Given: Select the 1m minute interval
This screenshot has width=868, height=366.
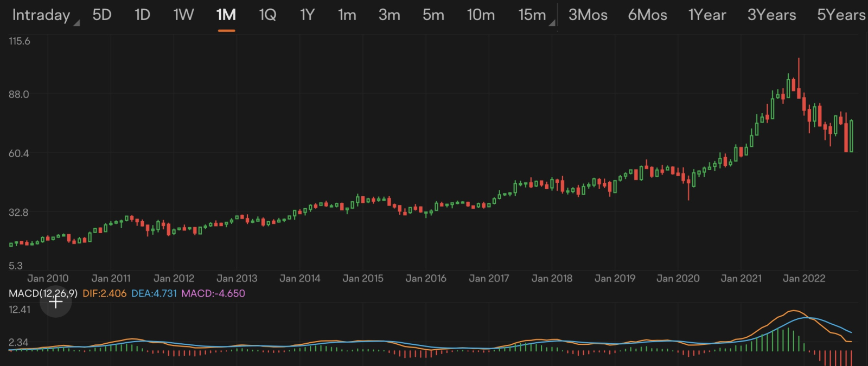Looking at the screenshot, I should [347, 15].
